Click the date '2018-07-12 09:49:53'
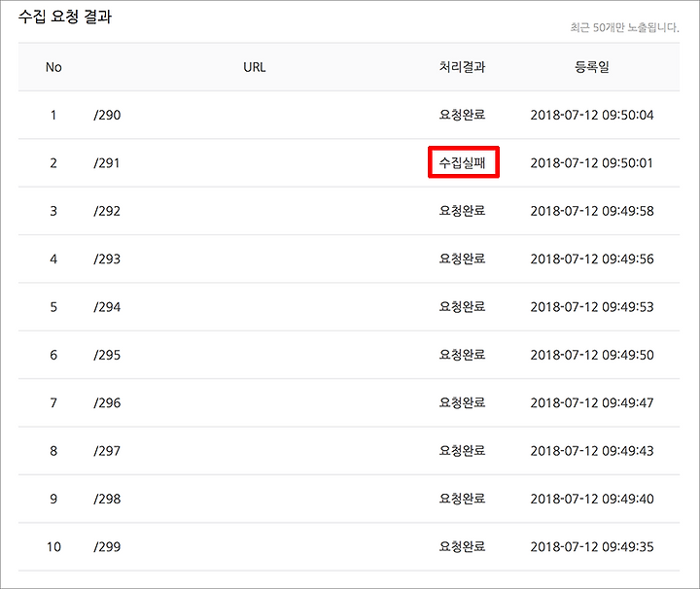Image resolution: width=700 pixels, height=589 pixels. pos(592,307)
